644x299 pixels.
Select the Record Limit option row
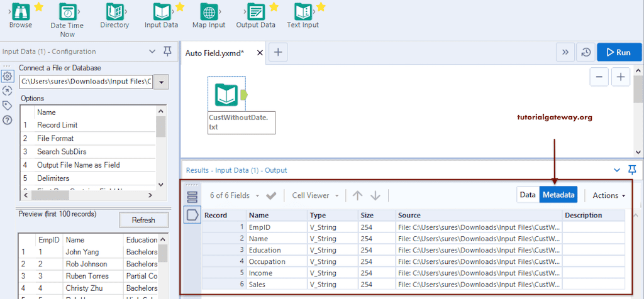[x=88, y=125]
